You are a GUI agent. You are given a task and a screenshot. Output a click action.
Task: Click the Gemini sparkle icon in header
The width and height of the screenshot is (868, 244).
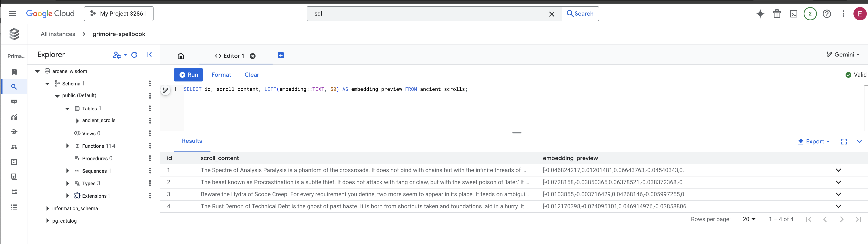pyautogui.click(x=760, y=14)
